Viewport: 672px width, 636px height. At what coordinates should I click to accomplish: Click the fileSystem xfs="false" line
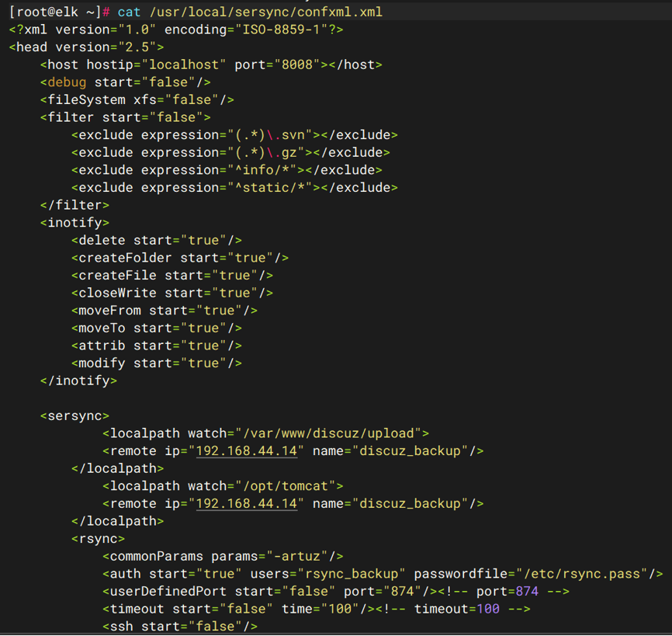click(137, 100)
